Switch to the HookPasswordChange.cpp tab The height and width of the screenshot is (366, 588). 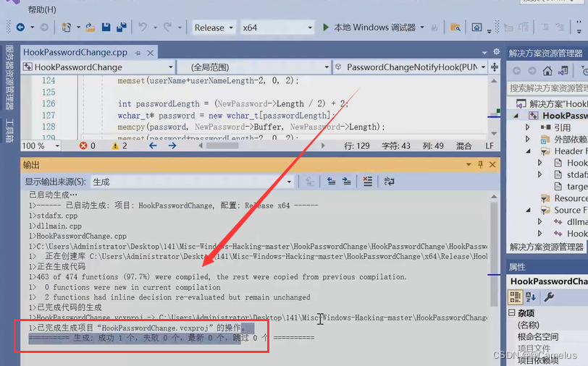point(75,53)
